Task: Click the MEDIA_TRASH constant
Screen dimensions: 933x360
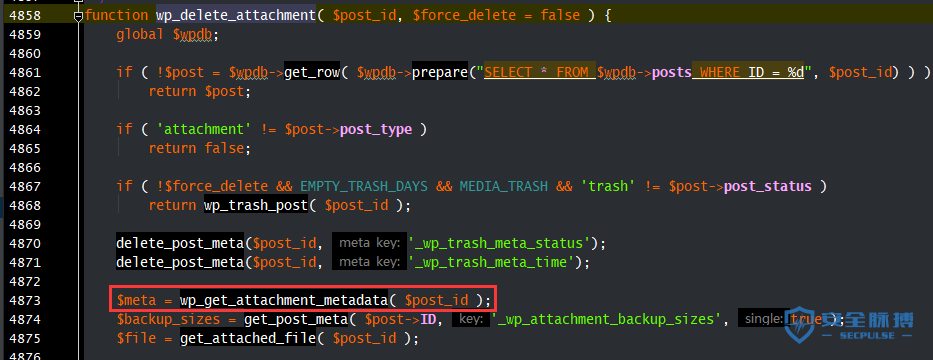Action: point(503,186)
